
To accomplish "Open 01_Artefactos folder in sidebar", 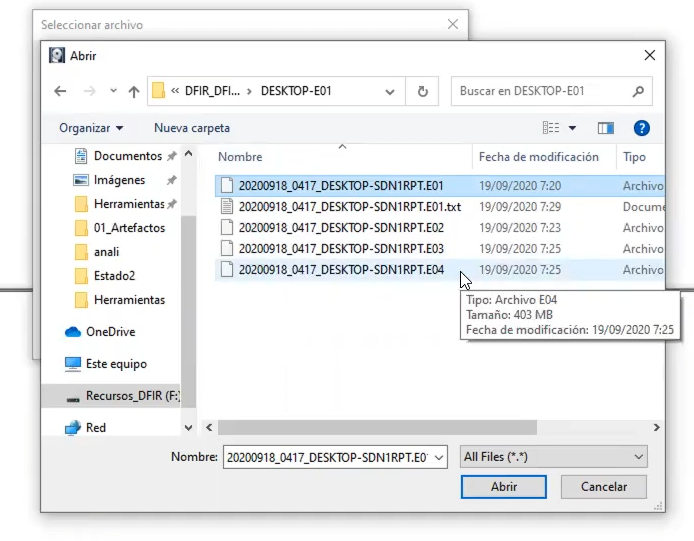I will click(x=129, y=228).
